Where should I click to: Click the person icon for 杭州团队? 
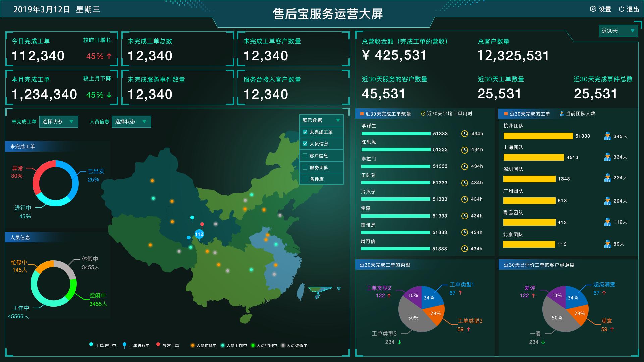pyautogui.click(x=607, y=136)
